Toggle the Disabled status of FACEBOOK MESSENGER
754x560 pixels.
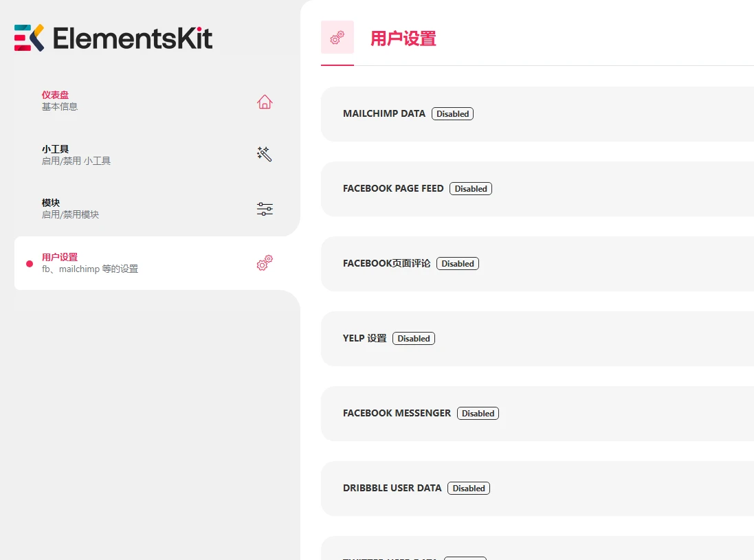pyautogui.click(x=478, y=413)
